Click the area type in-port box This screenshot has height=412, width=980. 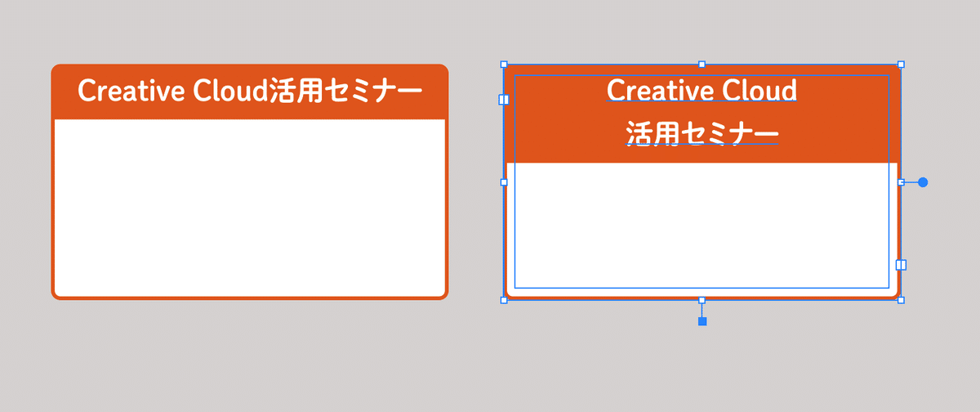coord(504,100)
